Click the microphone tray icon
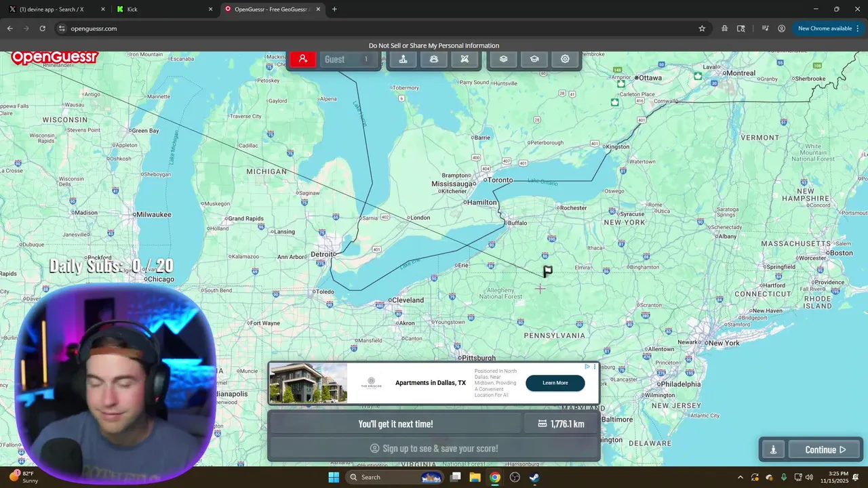 783,477
